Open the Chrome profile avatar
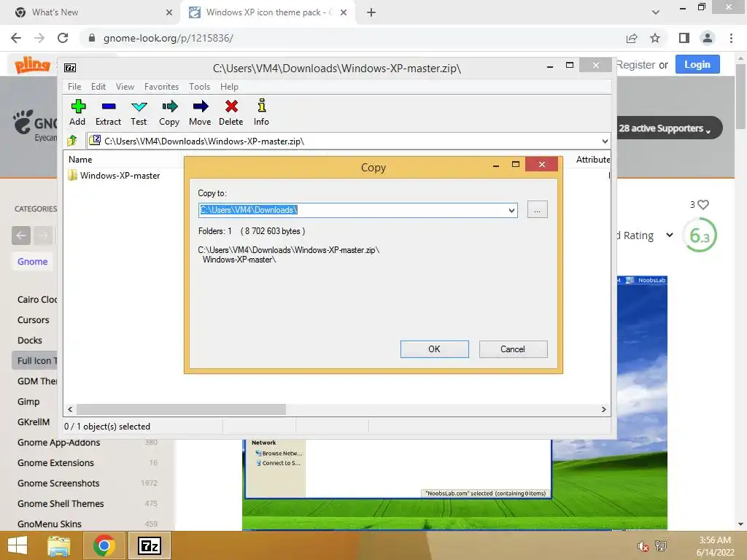 tap(708, 38)
